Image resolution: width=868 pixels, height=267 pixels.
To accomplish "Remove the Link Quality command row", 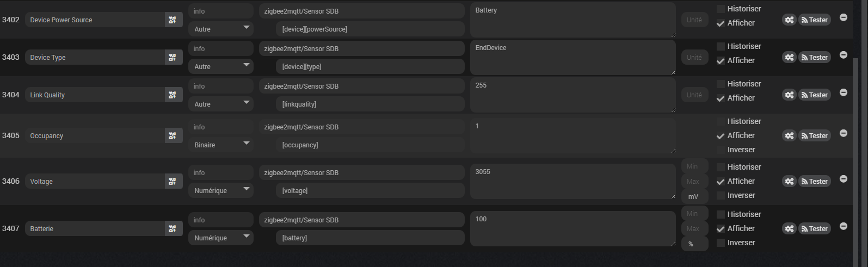I will pyautogui.click(x=844, y=92).
